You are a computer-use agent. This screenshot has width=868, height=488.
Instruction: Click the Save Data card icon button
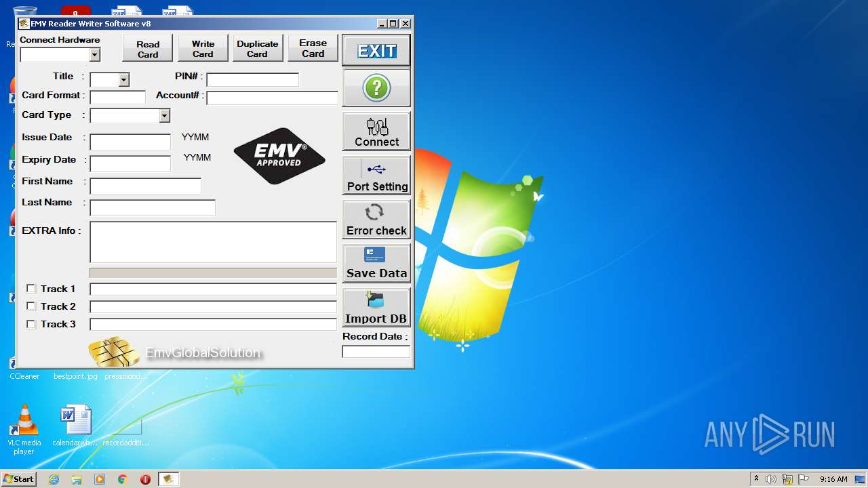pos(376,263)
